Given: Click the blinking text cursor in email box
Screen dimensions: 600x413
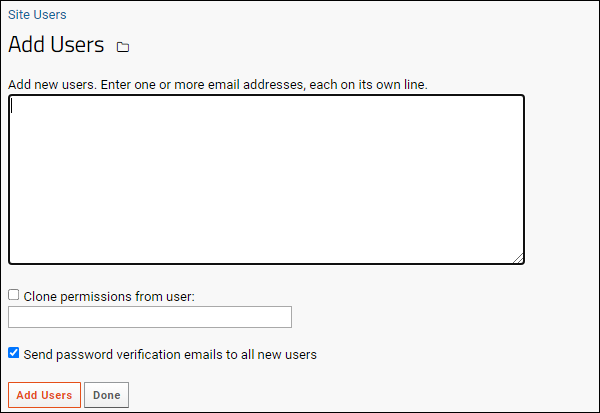Looking at the screenshot, I should (11, 106).
